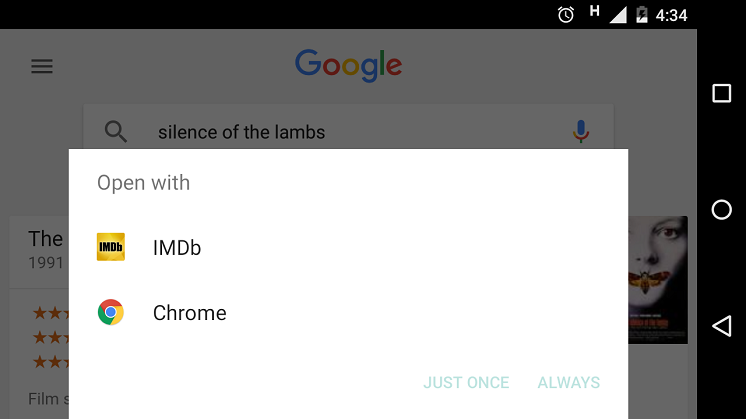Tap the search magnifier icon
746x419 pixels.
[116, 131]
